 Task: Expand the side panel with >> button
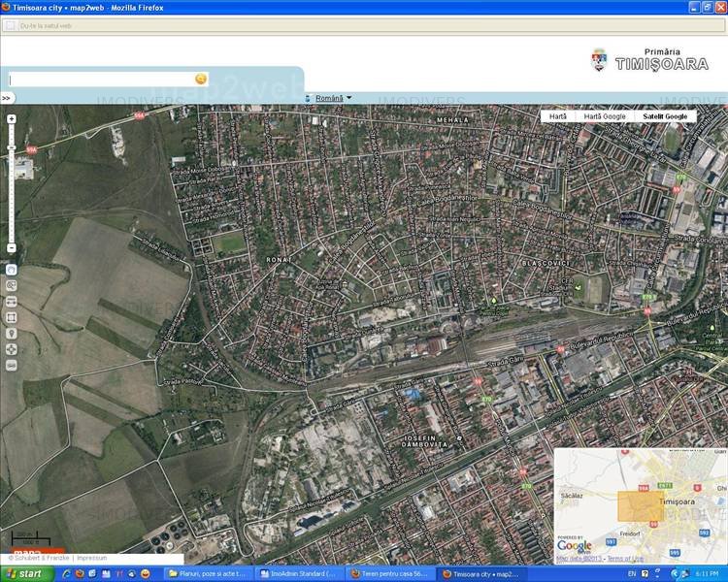(6, 98)
